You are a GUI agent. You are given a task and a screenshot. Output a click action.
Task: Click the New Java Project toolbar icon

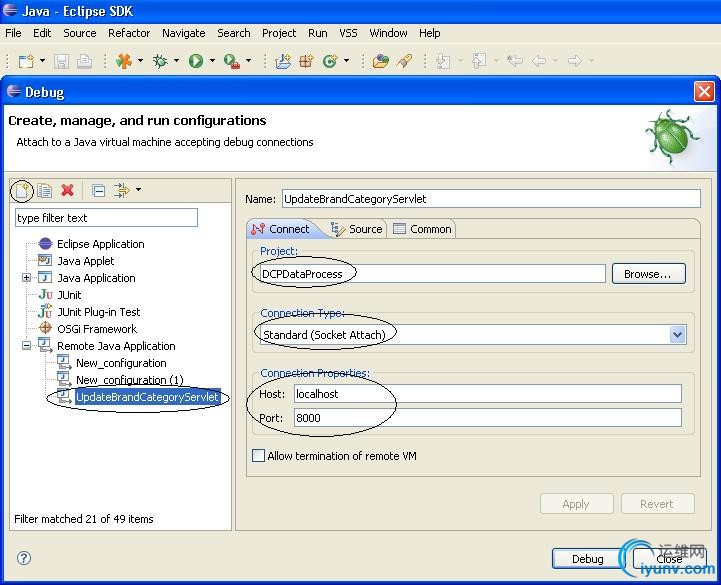tap(283, 61)
